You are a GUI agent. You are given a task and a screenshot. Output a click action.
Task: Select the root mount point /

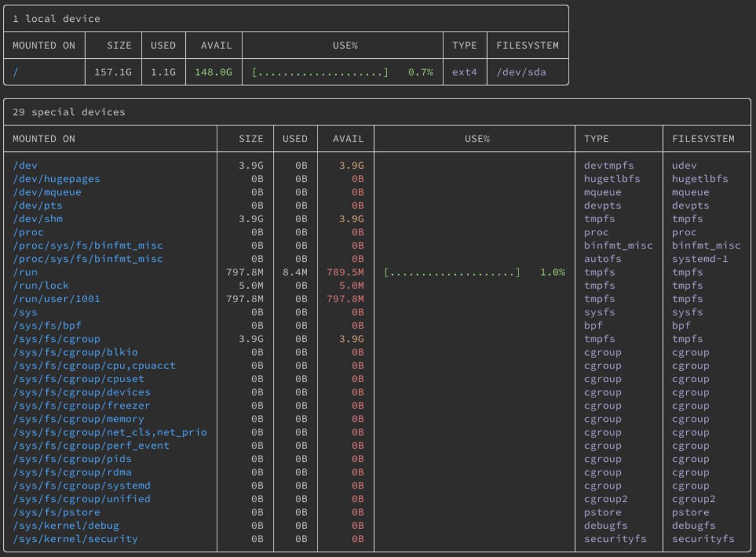[15, 71]
